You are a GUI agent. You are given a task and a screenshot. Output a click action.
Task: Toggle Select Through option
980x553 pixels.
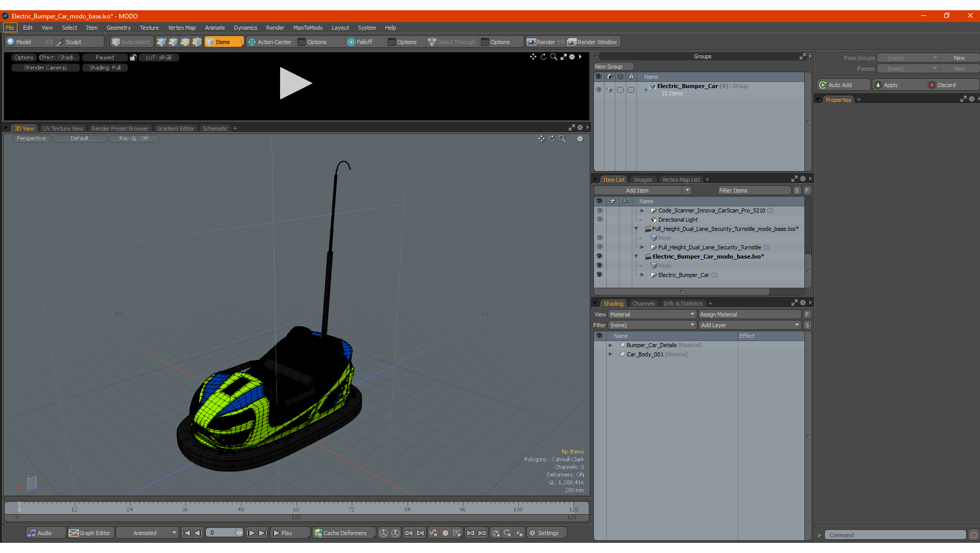click(x=452, y=42)
